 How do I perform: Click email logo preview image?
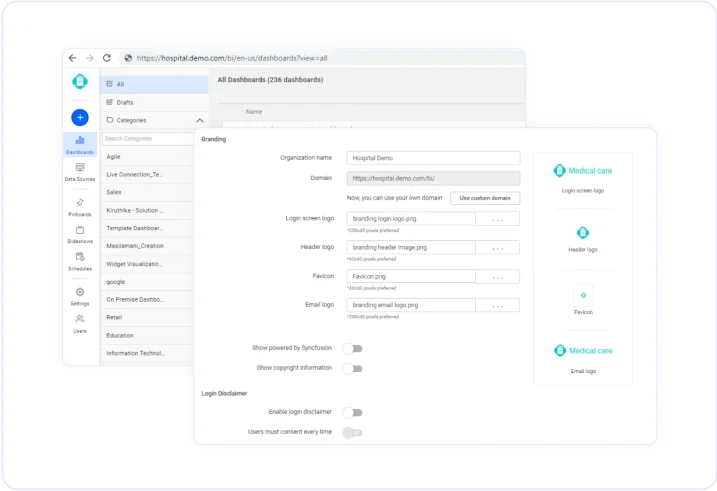coord(583,351)
